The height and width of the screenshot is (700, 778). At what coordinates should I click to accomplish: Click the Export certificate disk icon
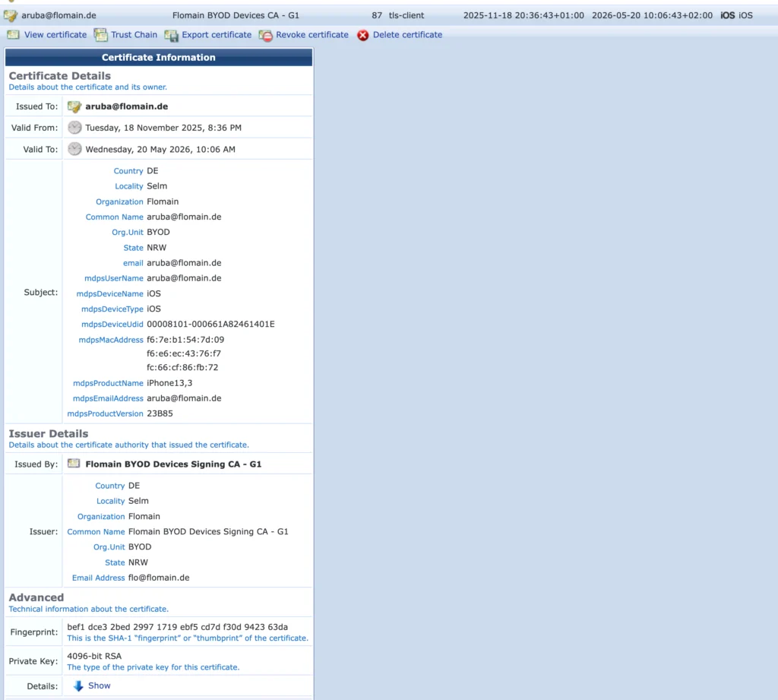pyautogui.click(x=171, y=35)
